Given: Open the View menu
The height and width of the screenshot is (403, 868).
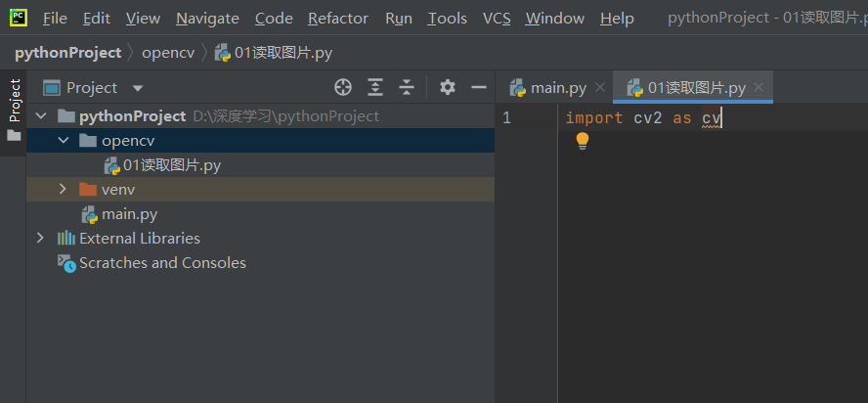Looking at the screenshot, I should (x=143, y=19).
